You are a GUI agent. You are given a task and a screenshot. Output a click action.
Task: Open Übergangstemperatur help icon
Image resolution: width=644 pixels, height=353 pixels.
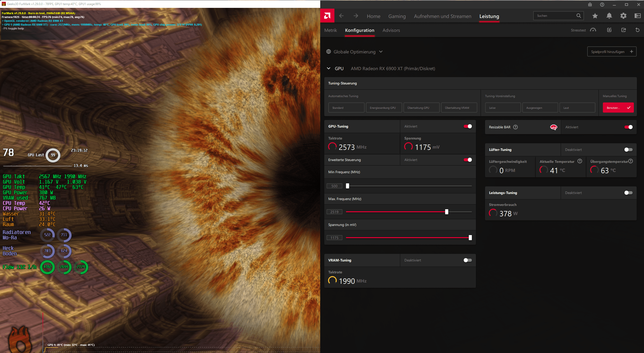[x=631, y=161]
